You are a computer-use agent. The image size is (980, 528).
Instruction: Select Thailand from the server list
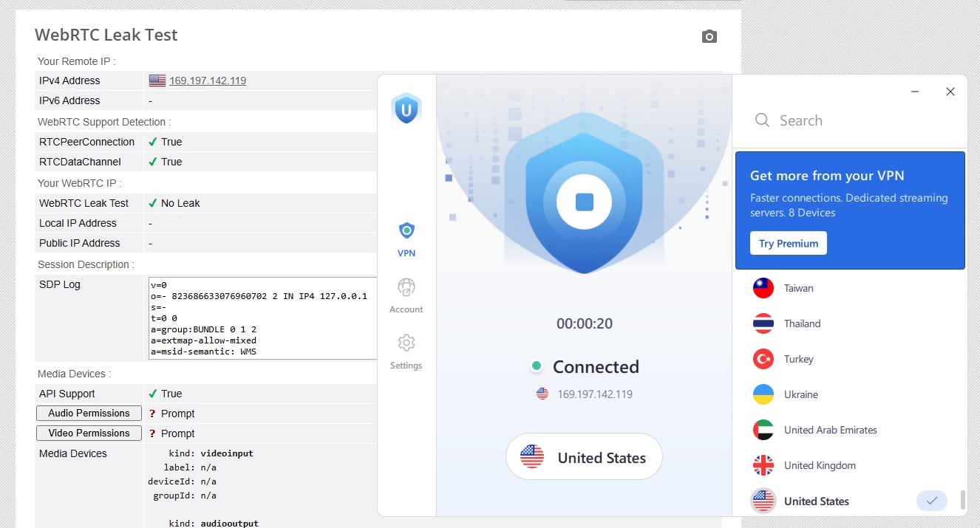(x=850, y=323)
